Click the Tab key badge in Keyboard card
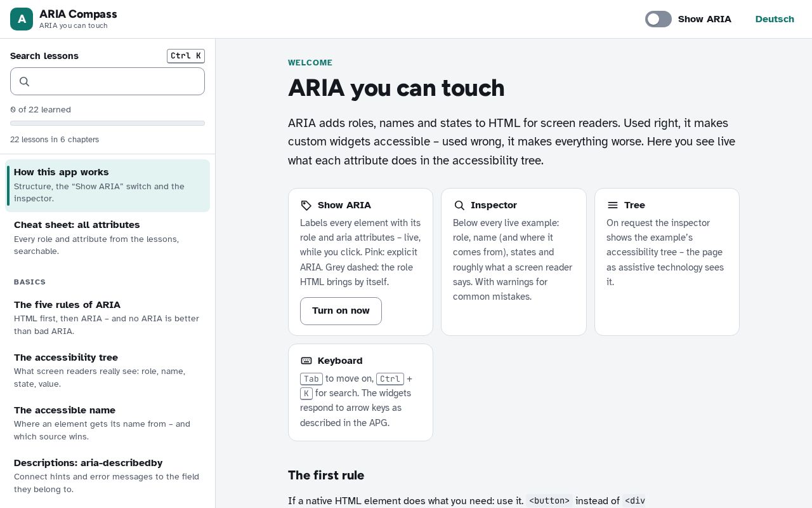The image size is (812, 508). [311, 379]
